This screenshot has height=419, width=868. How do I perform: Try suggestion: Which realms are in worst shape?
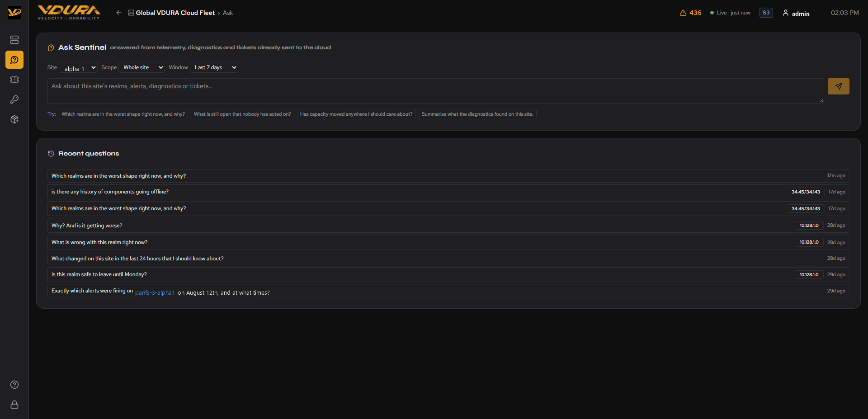[x=123, y=114]
